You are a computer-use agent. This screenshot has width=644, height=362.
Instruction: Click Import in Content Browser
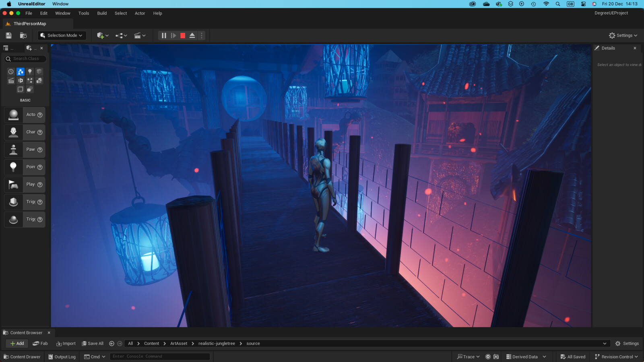pos(66,343)
